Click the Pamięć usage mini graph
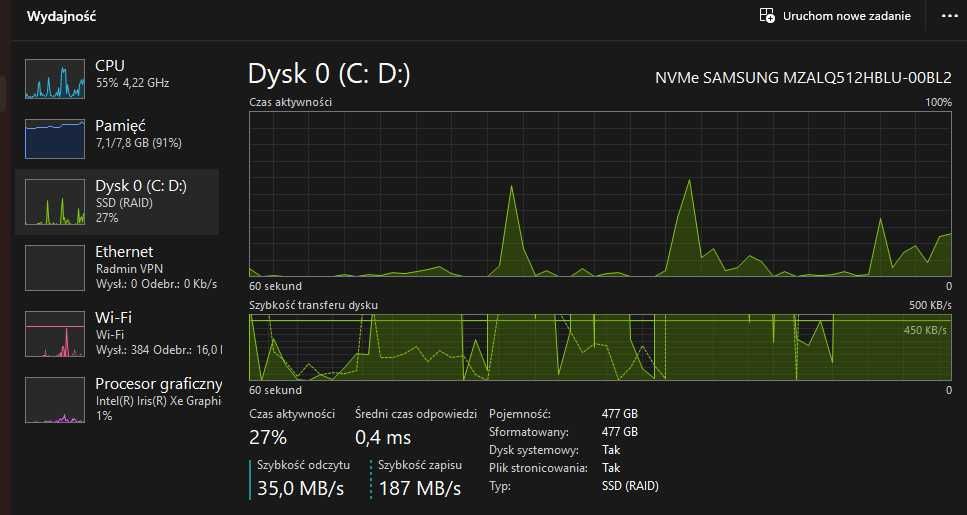 [55, 138]
